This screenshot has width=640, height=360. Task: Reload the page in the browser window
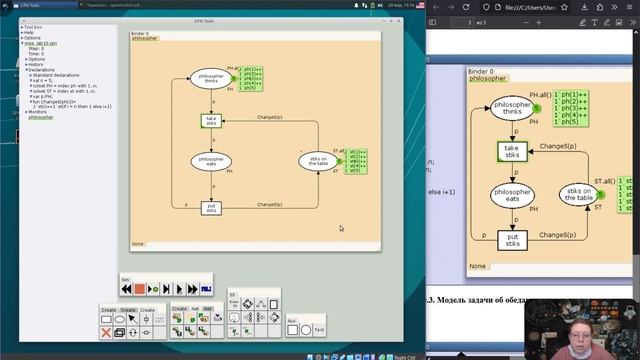pos(466,7)
